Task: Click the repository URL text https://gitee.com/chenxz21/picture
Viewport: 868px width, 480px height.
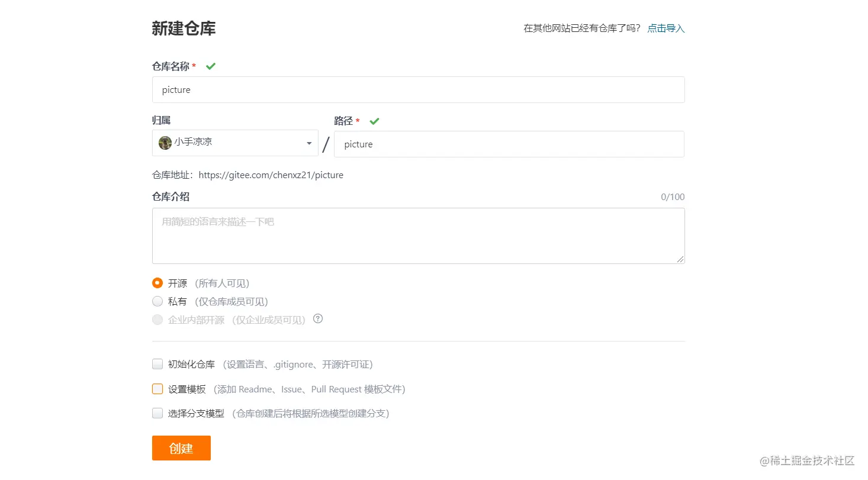Action: [x=271, y=175]
